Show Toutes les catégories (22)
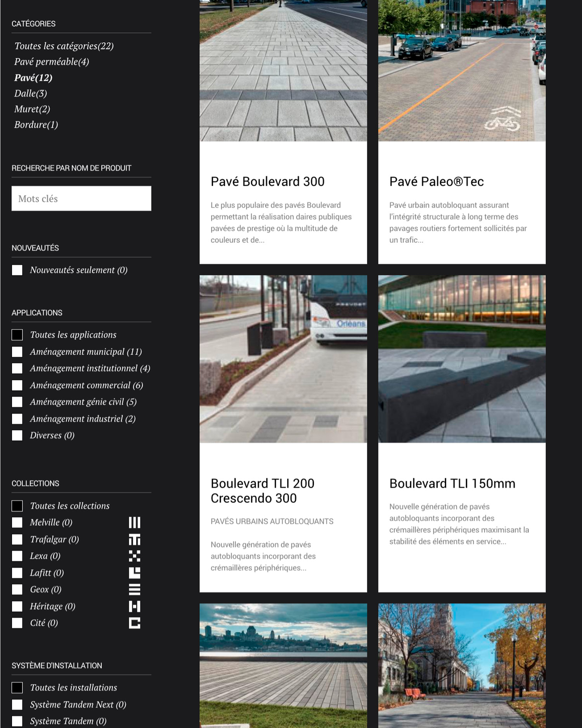582x728 pixels. click(x=64, y=46)
